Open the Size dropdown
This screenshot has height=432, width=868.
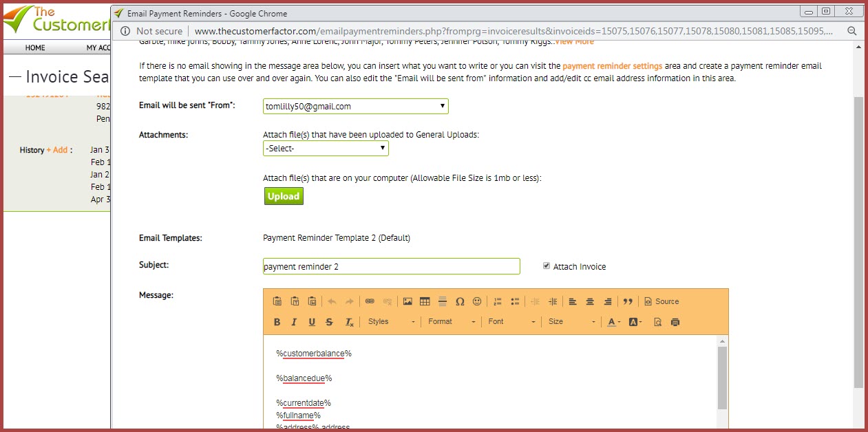point(571,322)
